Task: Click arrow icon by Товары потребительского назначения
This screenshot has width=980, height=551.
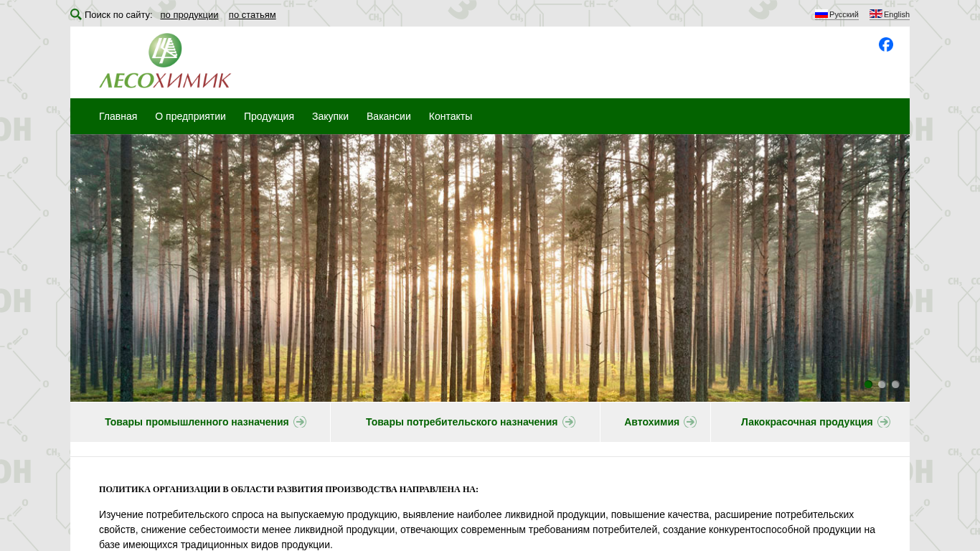Action: tap(569, 422)
